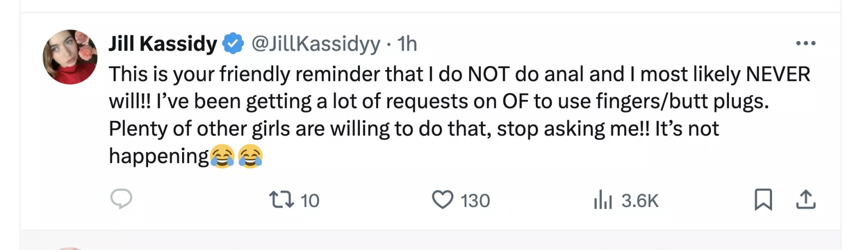Screen dimensions: 868x250
Task: Open the reply composer via speech bubble icon
Action: 121,199
